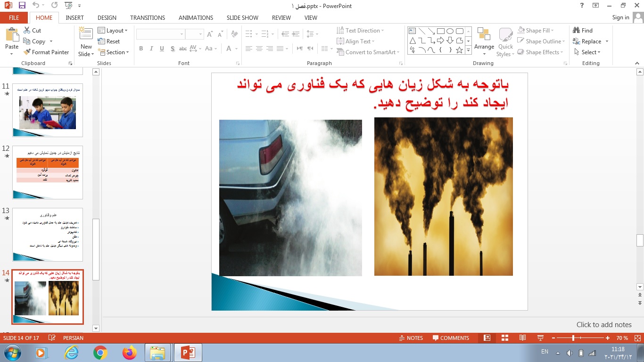Click the Format Painter tool
Viewport: 644px width, 362px height.
pos(46,52)
